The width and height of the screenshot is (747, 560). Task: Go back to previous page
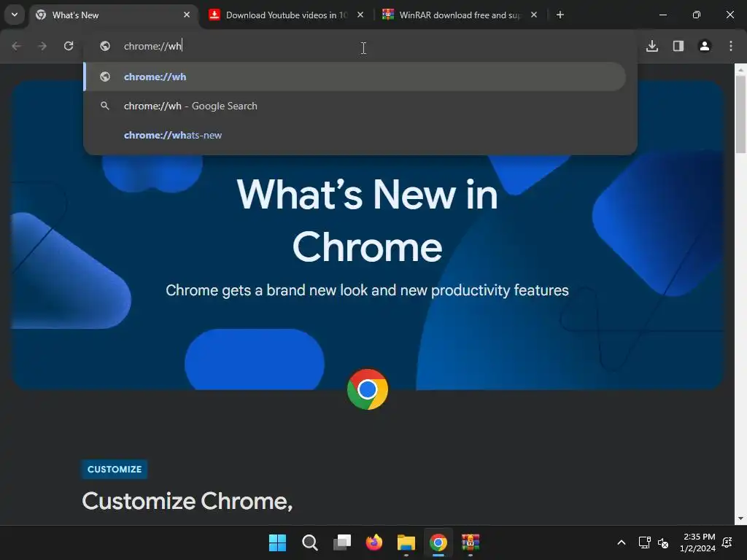16,46
